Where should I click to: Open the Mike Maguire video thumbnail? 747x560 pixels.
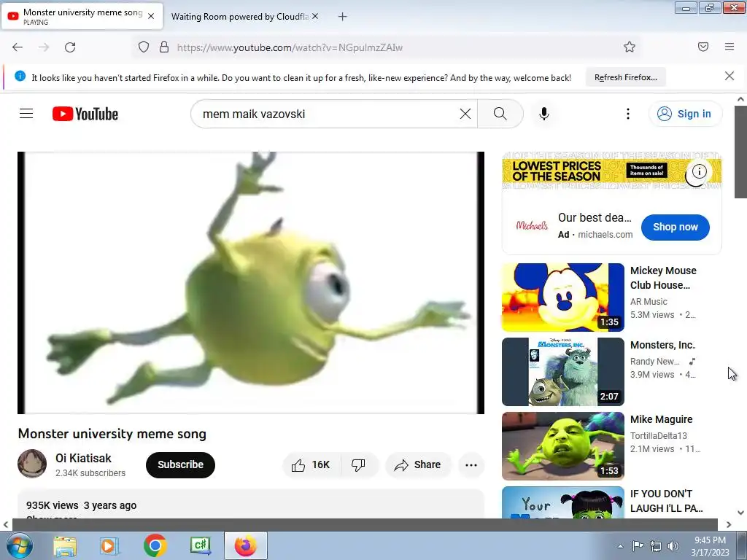click(x=562, y=446)
